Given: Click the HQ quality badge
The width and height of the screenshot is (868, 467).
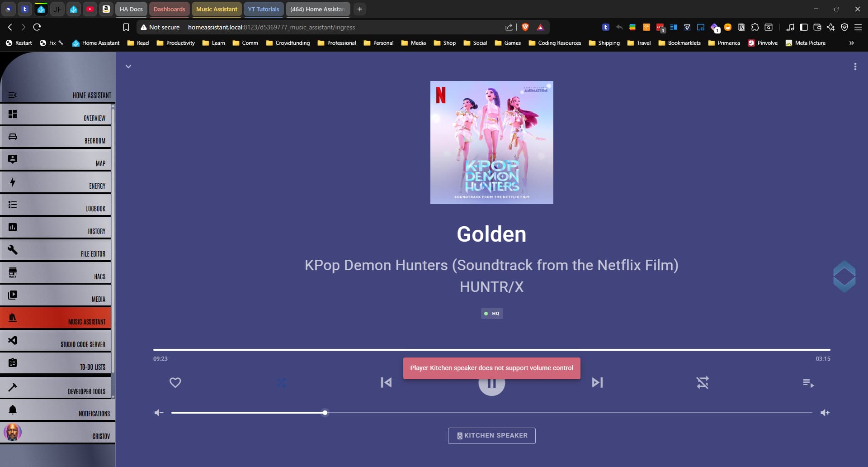Looking at the screenshot, I should coord(491,314).
